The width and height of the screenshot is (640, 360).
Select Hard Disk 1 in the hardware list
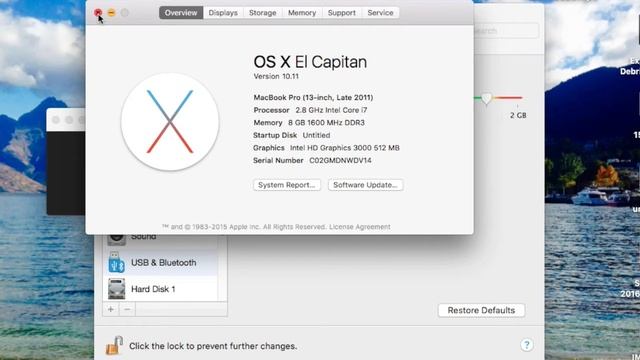coord(160,289)
